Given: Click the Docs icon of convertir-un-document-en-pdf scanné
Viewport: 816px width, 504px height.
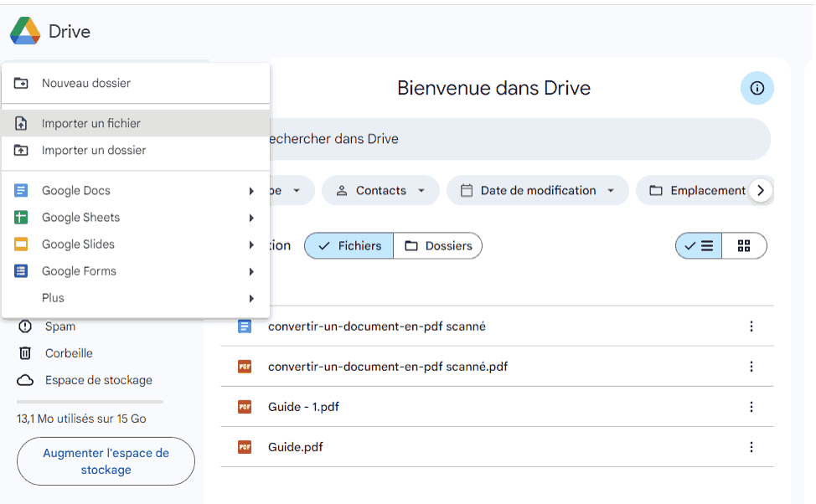Looking at the screenshot, I should coord(245,327).
